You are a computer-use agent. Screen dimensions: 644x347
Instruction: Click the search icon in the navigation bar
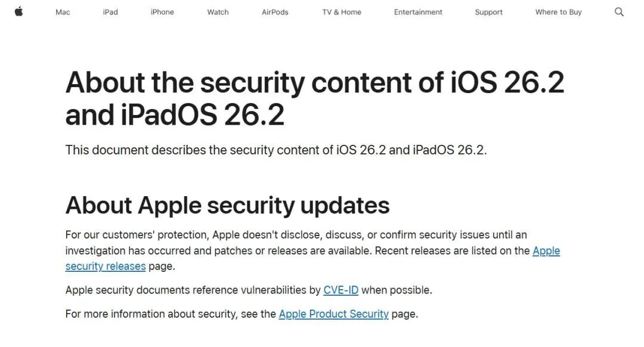coord(619,11)
